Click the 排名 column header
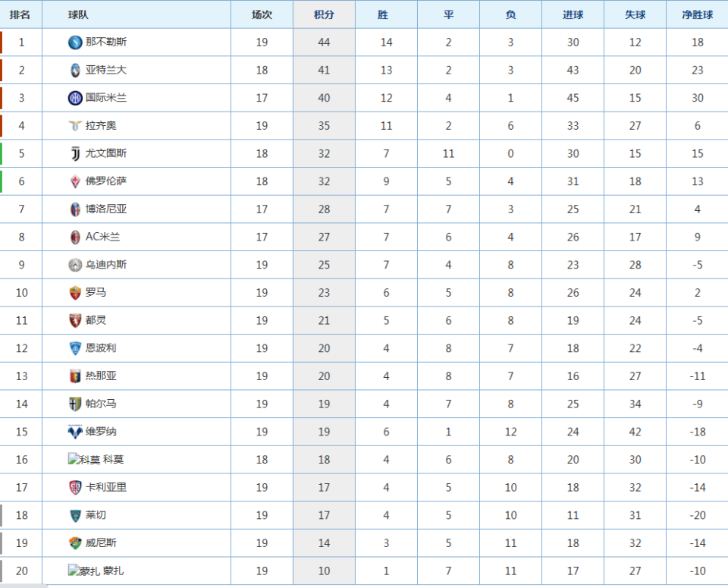This screenshot has width=728, height=588. coord(20,14)
